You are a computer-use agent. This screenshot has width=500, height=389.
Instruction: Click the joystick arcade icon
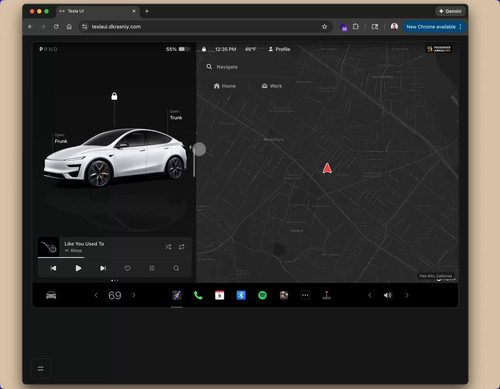tap(327, 295)
